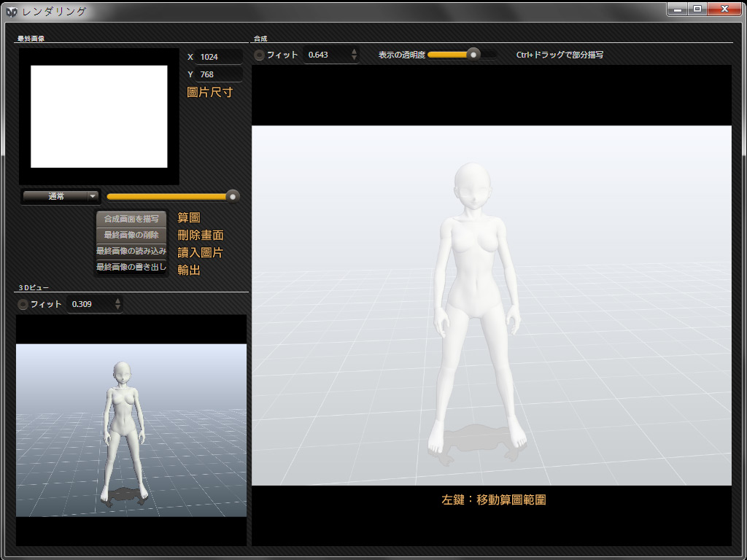The width and height of the screenshot is (747, 560).
Task: Increase 合成 zoom with the up arrow
Action: 355,51
